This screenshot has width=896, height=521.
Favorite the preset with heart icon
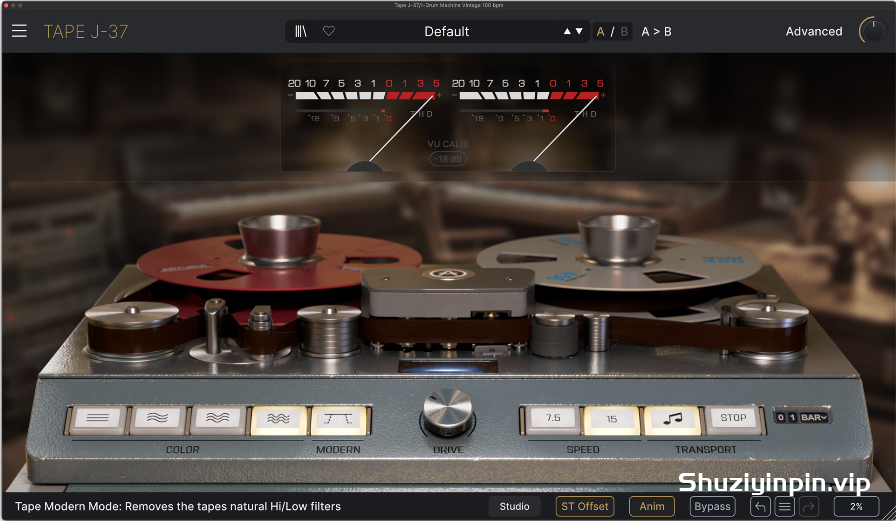329,31
